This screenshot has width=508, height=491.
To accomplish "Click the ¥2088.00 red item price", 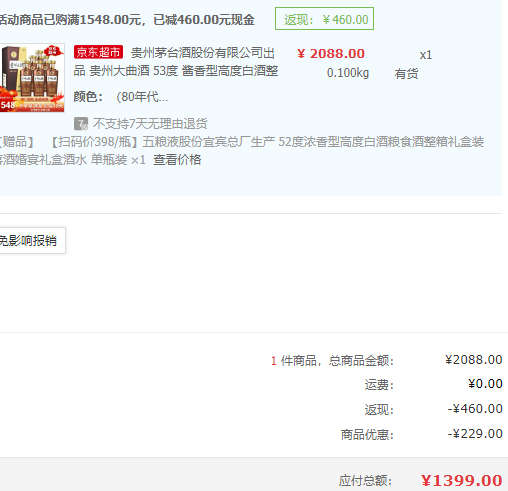I will [331, 54].
